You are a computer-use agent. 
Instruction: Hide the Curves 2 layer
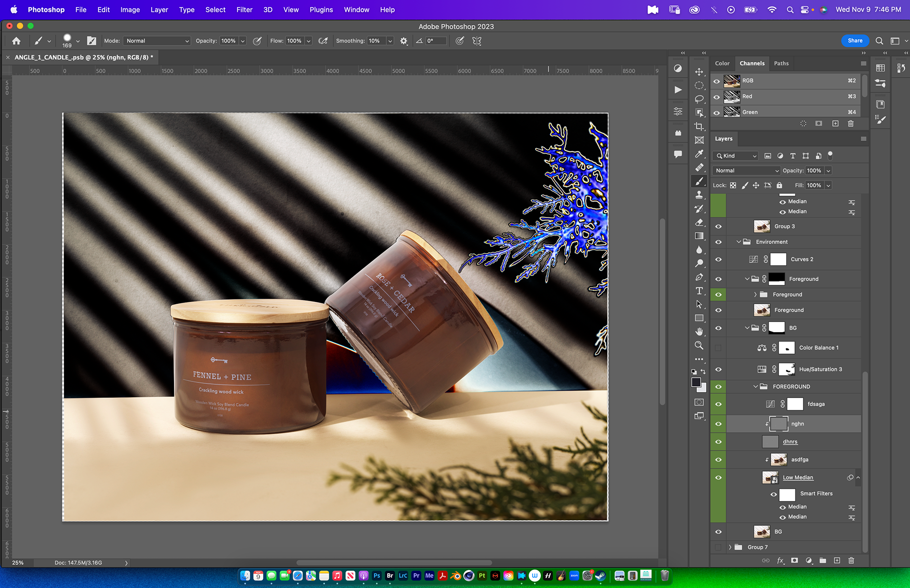(719, 259)
